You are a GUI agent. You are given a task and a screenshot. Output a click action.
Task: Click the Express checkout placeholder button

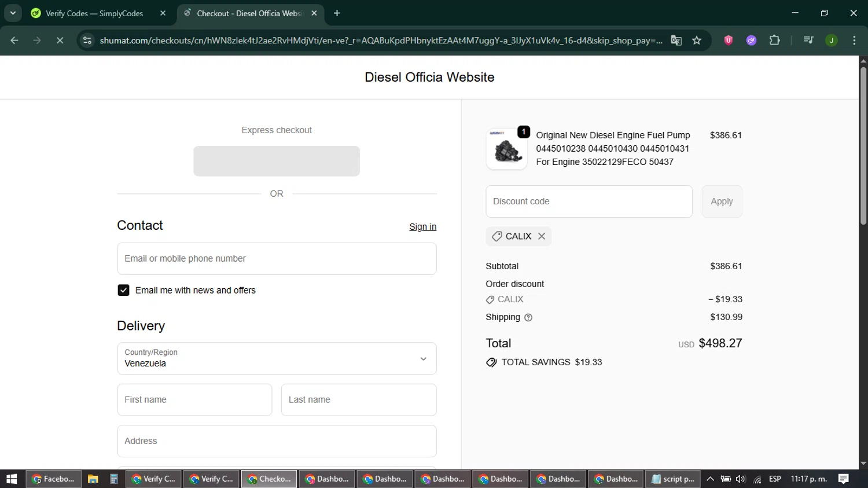[277, 161]
